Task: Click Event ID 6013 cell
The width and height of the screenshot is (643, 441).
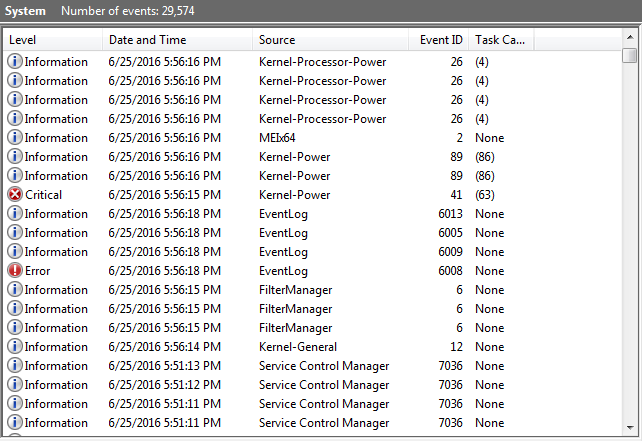Action: coord(450,214)
